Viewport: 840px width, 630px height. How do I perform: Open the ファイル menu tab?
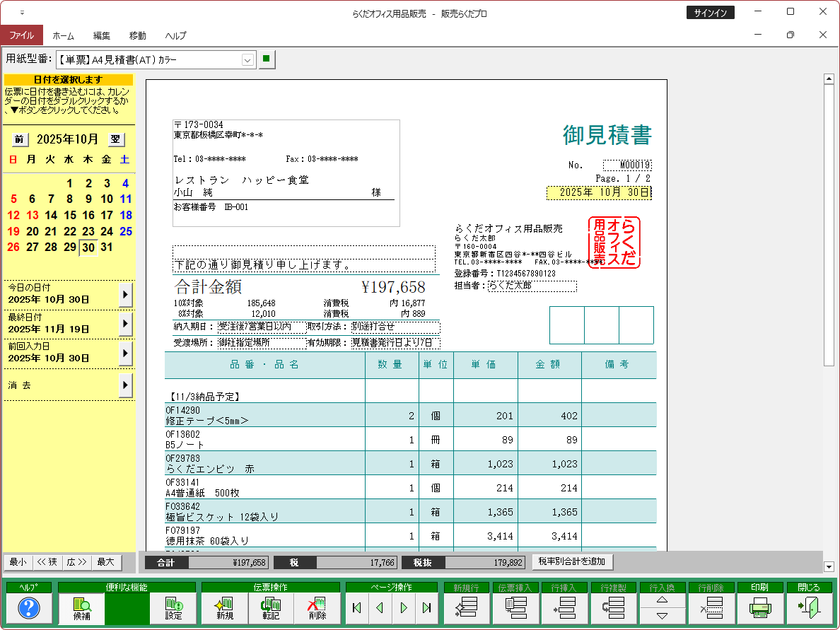tap(21, 35)
